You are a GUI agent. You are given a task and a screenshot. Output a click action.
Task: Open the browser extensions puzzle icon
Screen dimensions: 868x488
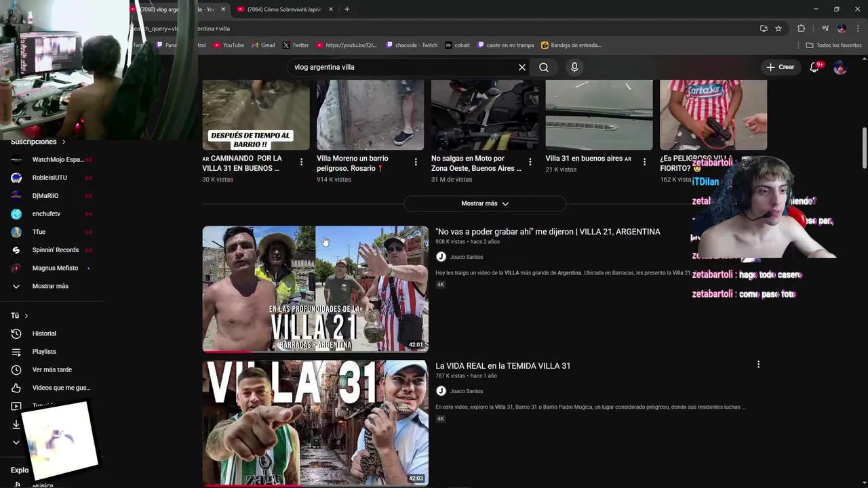point(802,28)
